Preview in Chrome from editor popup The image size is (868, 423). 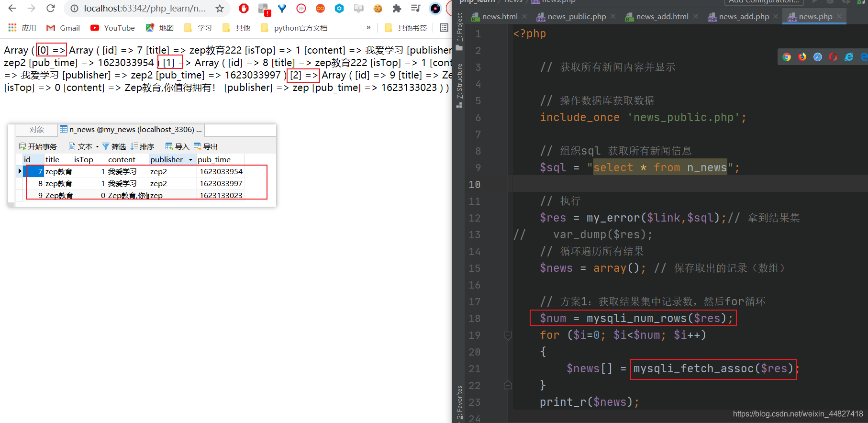(x=787, y=57)
